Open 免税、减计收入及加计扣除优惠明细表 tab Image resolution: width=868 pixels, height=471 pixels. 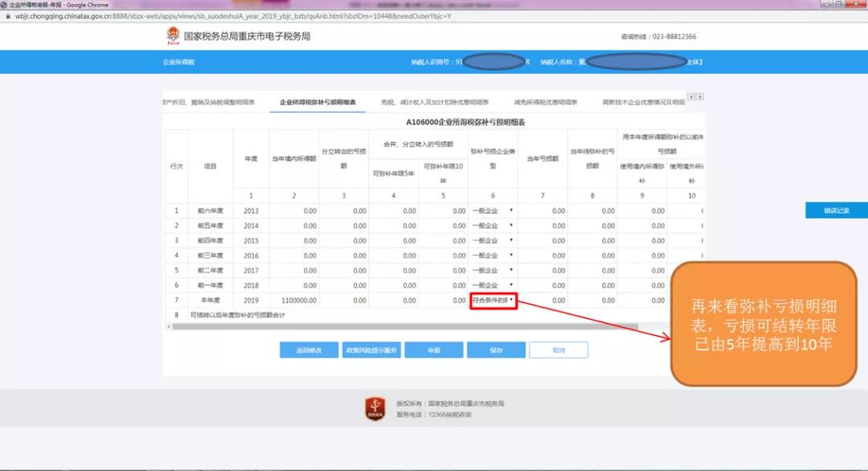435,102
